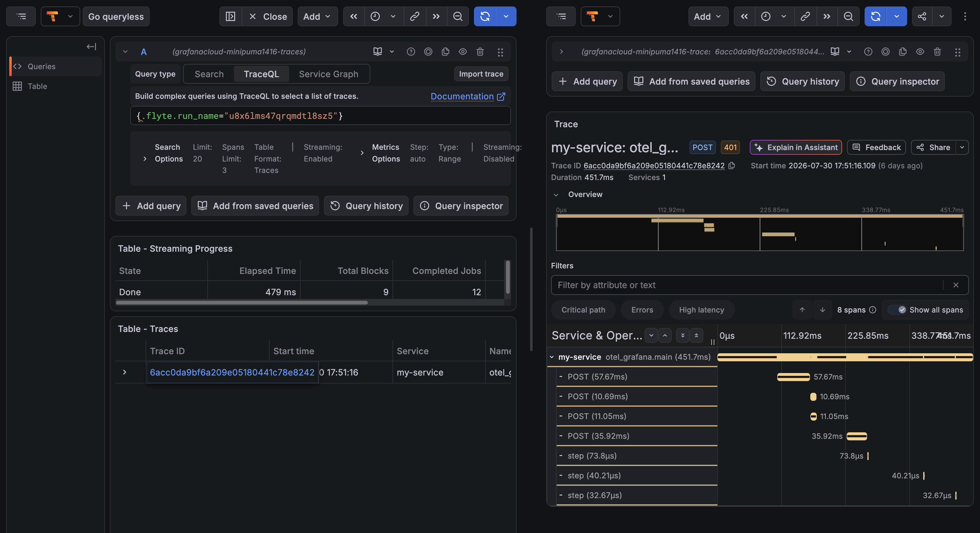Collapse my-service otel_grafana.main span

(552, 357)
